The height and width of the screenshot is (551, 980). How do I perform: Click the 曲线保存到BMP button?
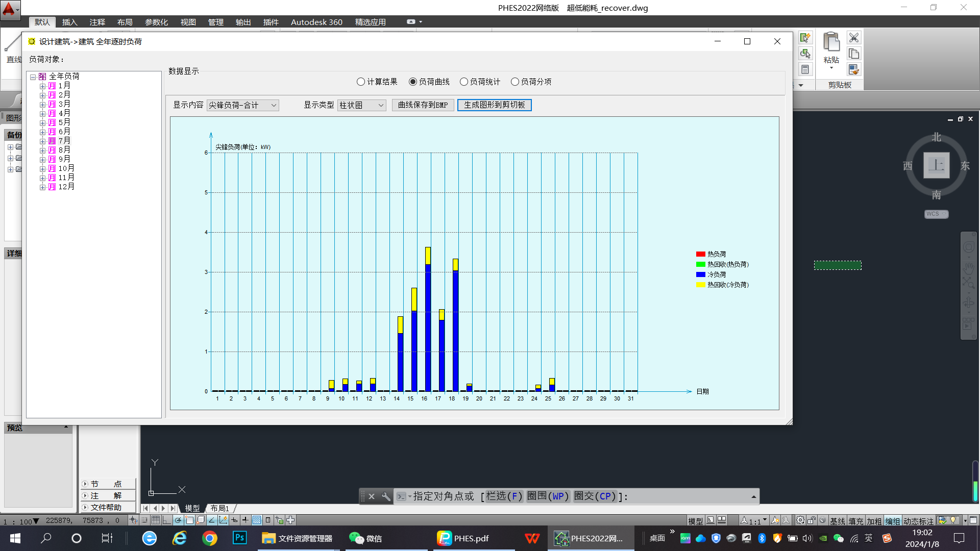(423, 105)
